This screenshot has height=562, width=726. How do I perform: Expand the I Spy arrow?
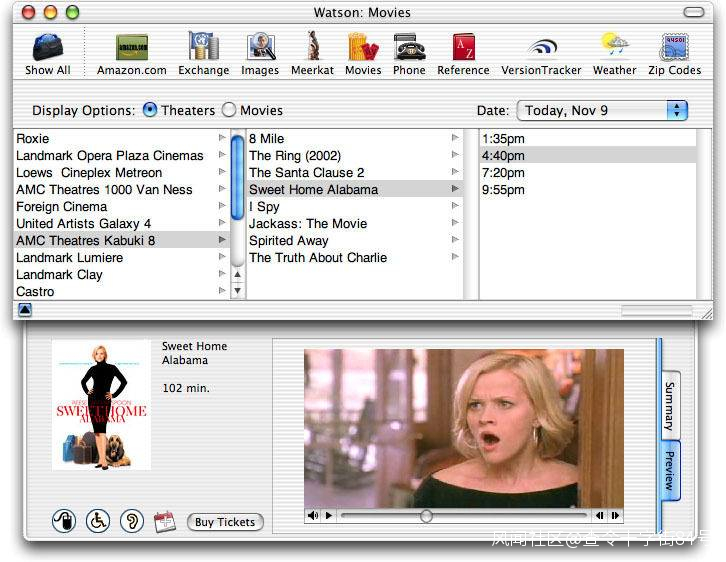coord(455,206)
